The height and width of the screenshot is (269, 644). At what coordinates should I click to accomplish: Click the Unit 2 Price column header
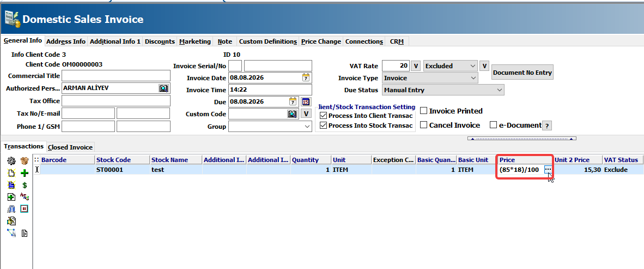[x=578, y=159]
